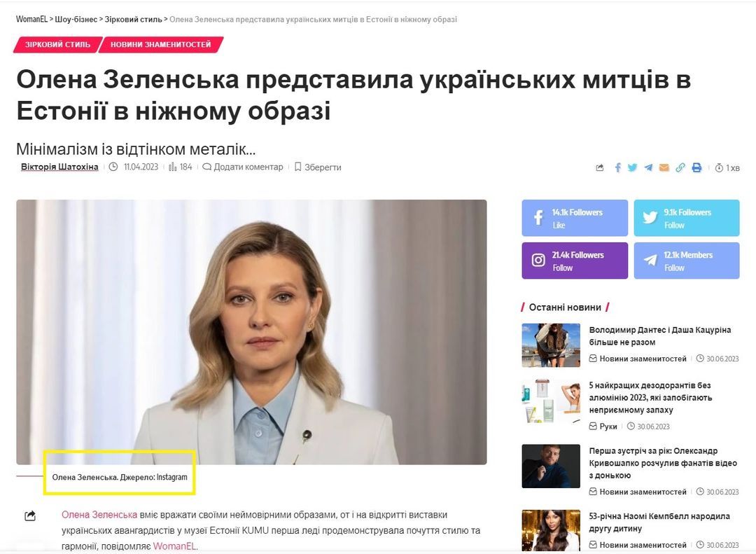
Task: Open author Вікторія Шатохіна page
Action: click(59, 167)
